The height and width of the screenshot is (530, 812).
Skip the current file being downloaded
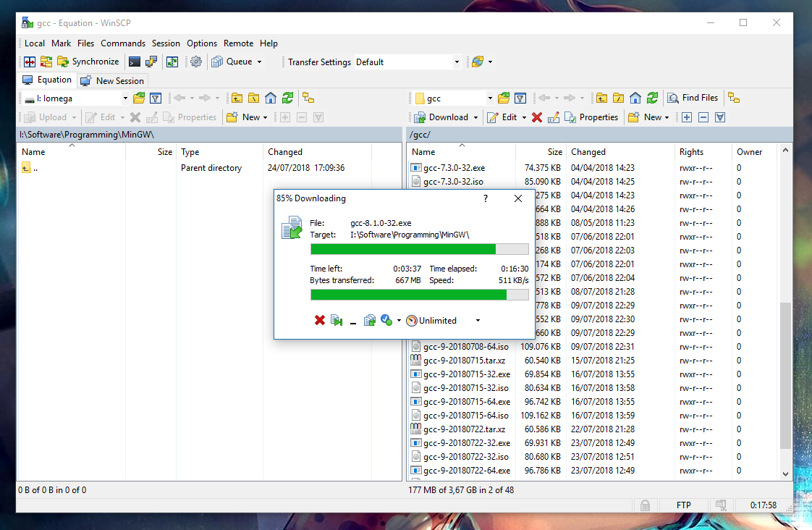(337, 320)
